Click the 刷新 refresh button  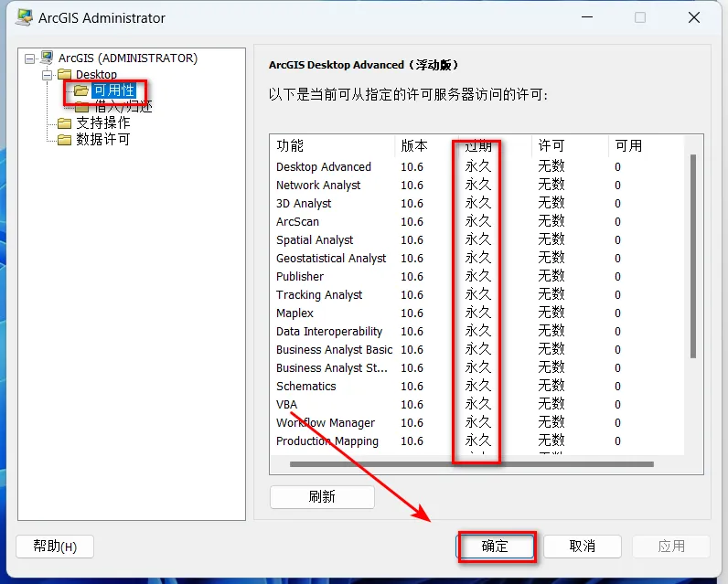coord(322,497)
